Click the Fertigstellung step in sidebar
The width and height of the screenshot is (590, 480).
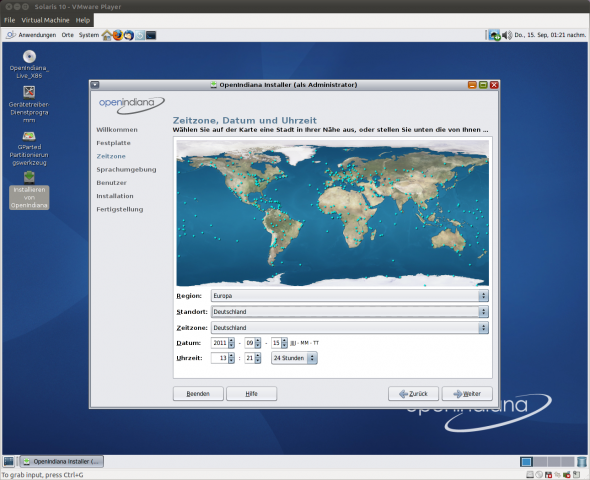tap(120, 210)
